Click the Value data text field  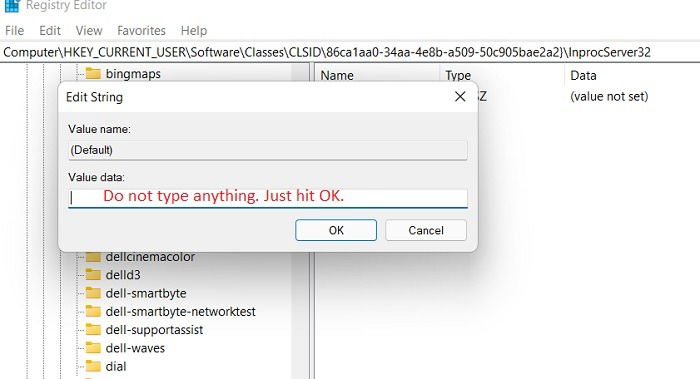point(268,198)
